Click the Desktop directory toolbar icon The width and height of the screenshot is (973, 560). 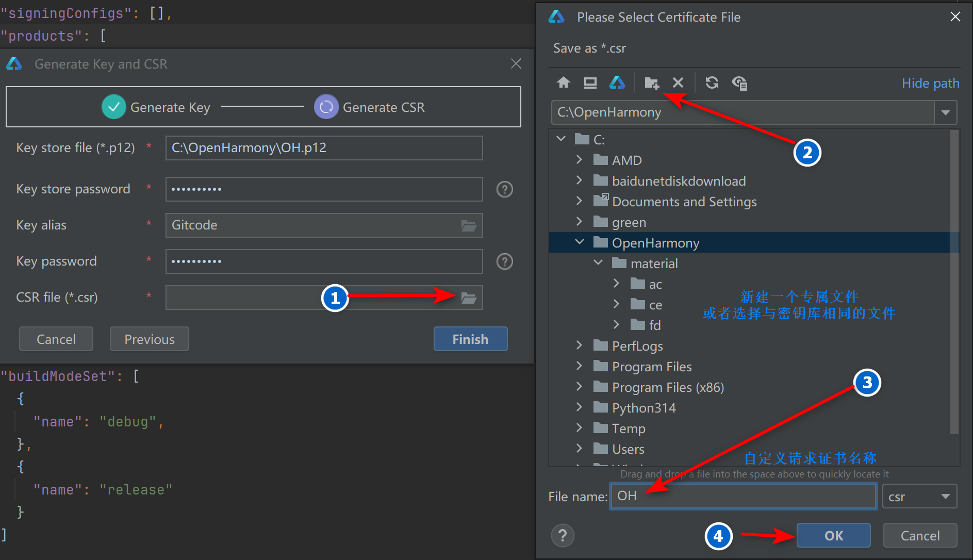590,83
